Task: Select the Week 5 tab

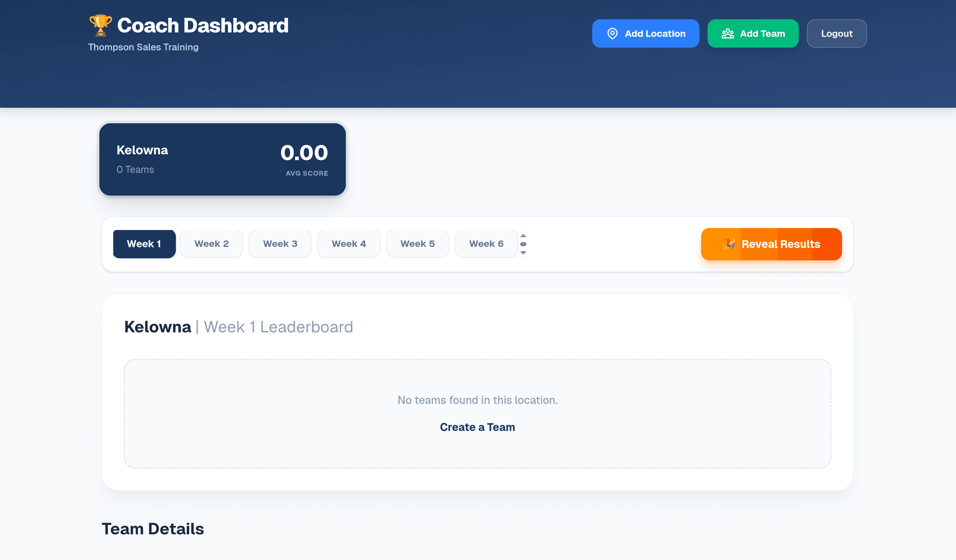Action: pos(417,244)
